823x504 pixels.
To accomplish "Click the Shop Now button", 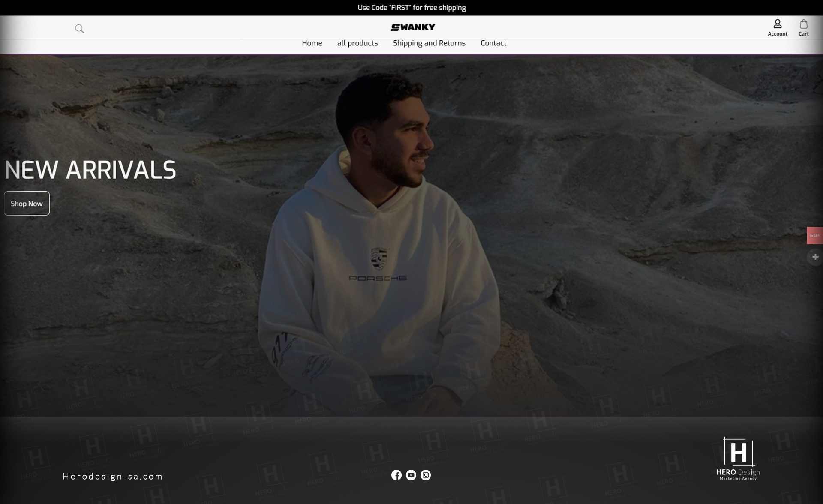I will coord(27,204).
